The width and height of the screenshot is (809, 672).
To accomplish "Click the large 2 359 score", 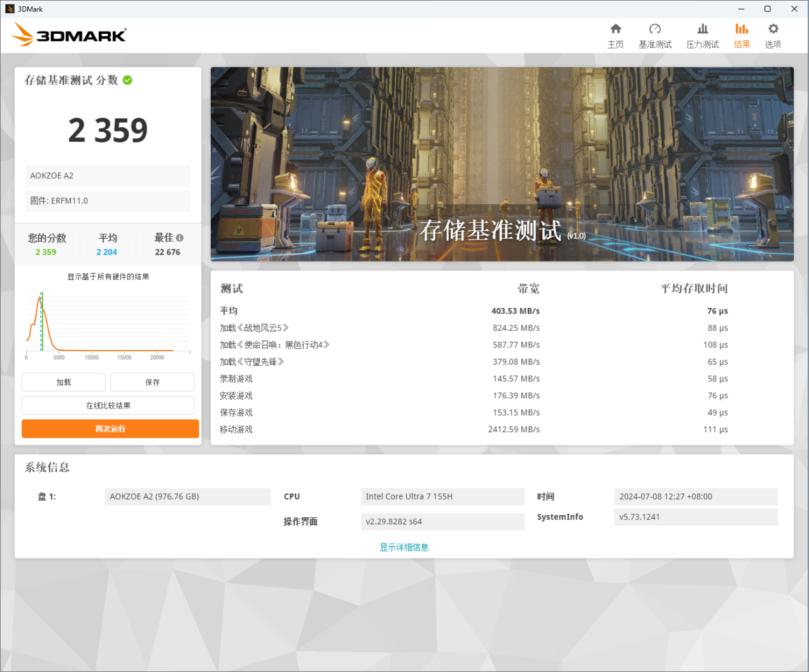I will tap(108, 130).
